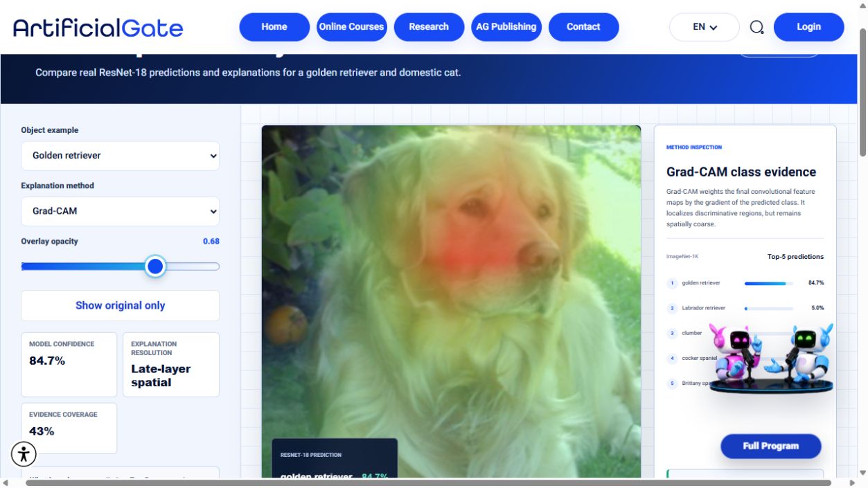Click the Labrador retriever prediction row
Screen dimensions: 868x488
click(x=745, y=308)
